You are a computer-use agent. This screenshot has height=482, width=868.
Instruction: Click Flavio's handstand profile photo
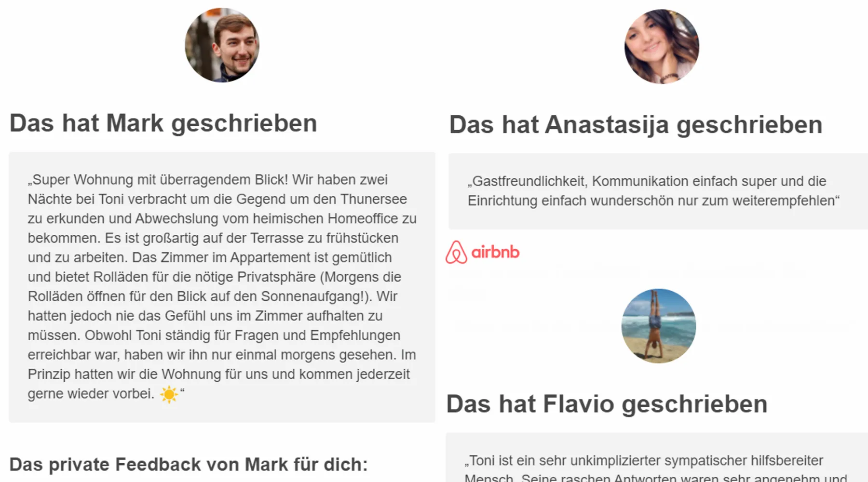coord(659,326)
